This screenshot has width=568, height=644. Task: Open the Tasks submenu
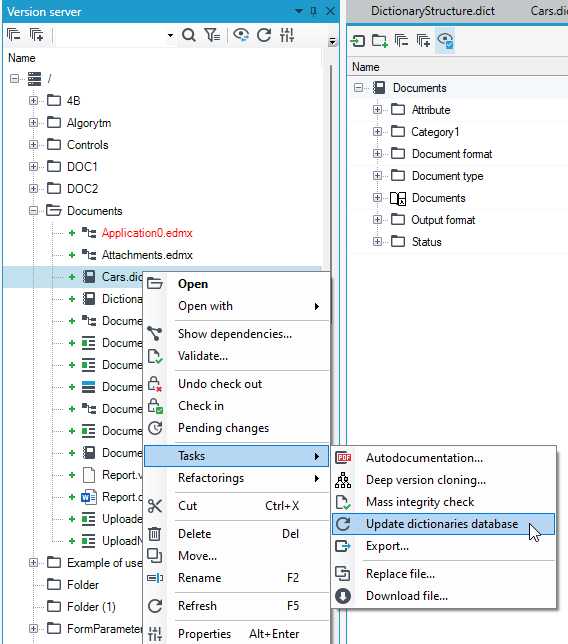click(237, 456)
